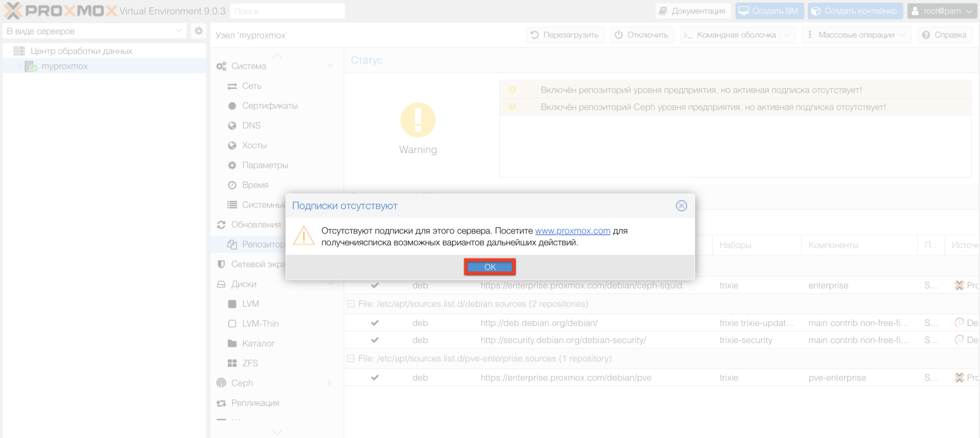This screenshot has height=438, width=980.
Task: Click the yellow Warning status icon
Action: (418, 120)
